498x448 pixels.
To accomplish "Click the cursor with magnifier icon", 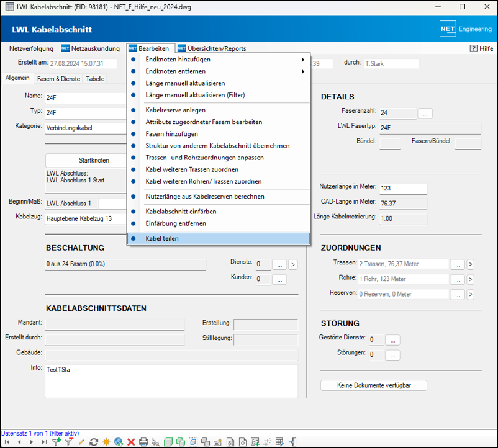I will 156,442.
